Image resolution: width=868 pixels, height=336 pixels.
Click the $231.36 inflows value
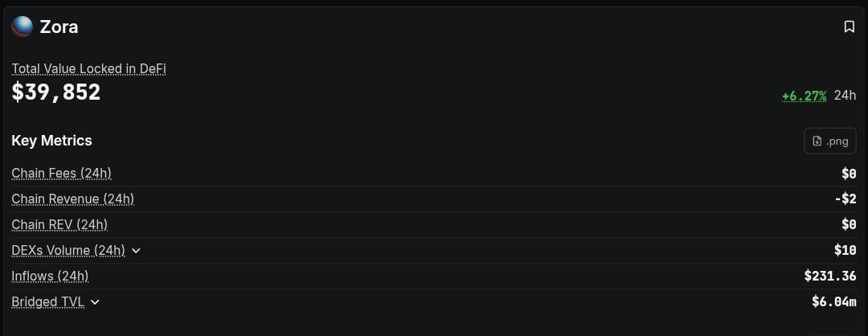click(829, 277)
